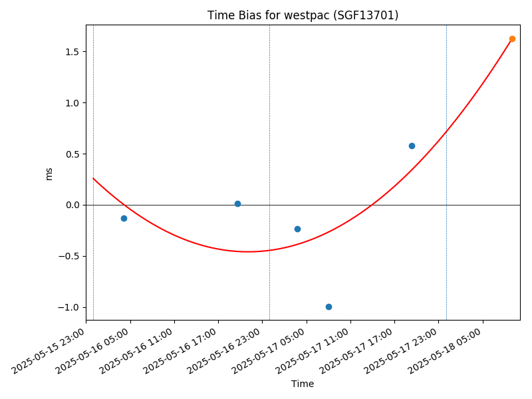Screen dimensions: 532x399
Task: Click the '1.5' y-axis tick label
Action: tap(72, 52)
